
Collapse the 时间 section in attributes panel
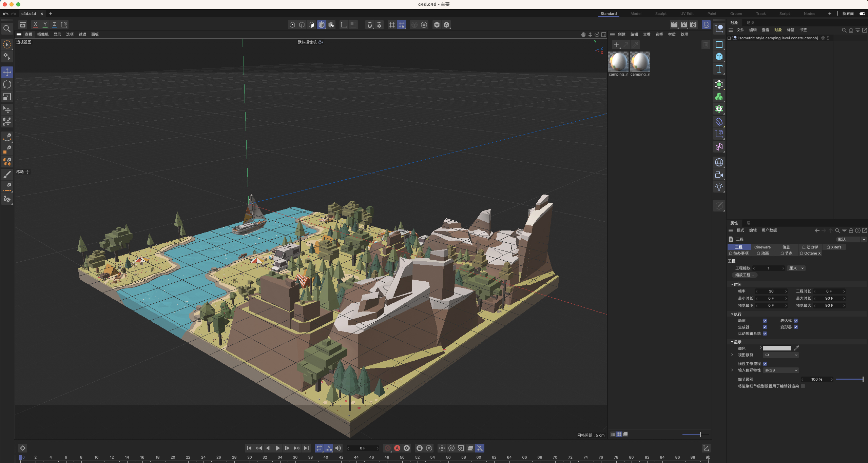(x=732, y=284)
